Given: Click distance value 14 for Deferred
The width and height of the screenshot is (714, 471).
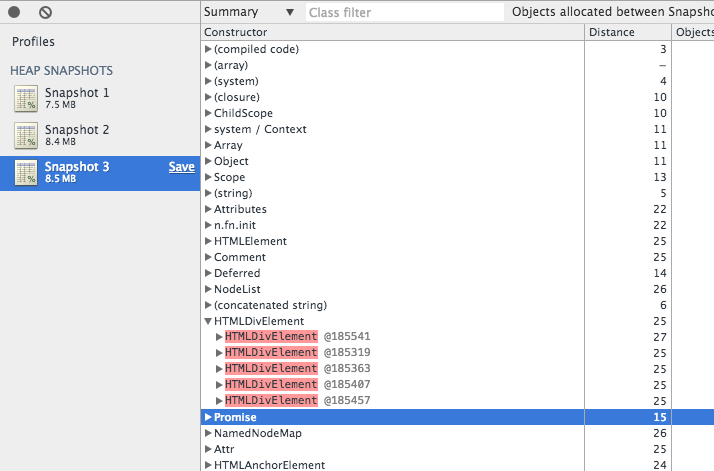Looking at the screenshot, I should pyautogui.click(x=660, y=273).
